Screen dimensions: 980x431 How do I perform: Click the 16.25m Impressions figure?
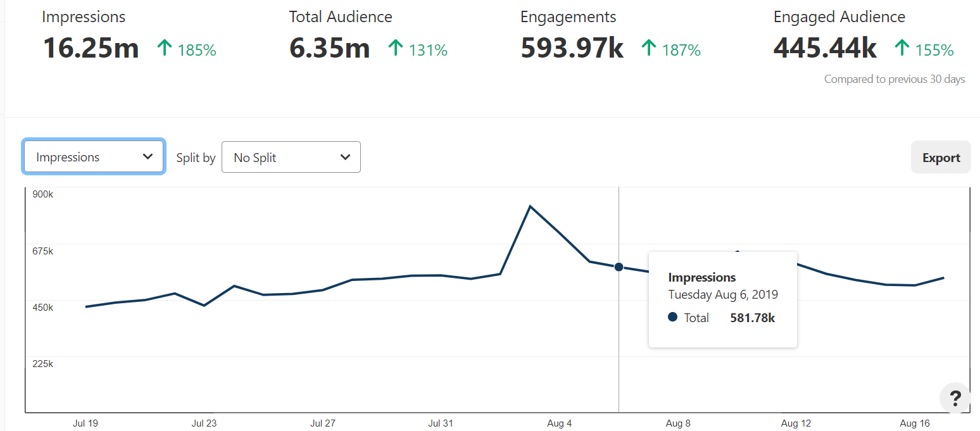pyautogui.click(x=91, y=47)
